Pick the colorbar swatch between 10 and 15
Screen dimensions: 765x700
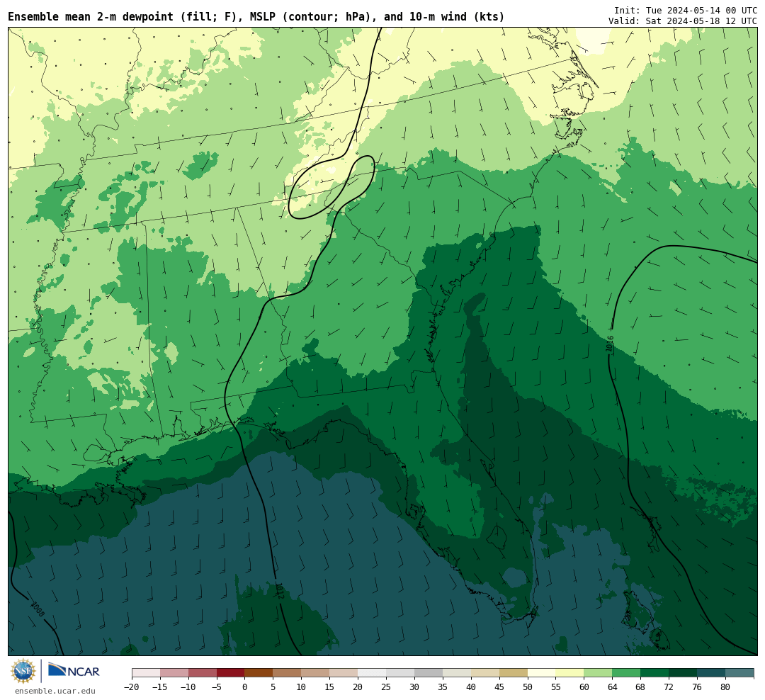(316, 673)
